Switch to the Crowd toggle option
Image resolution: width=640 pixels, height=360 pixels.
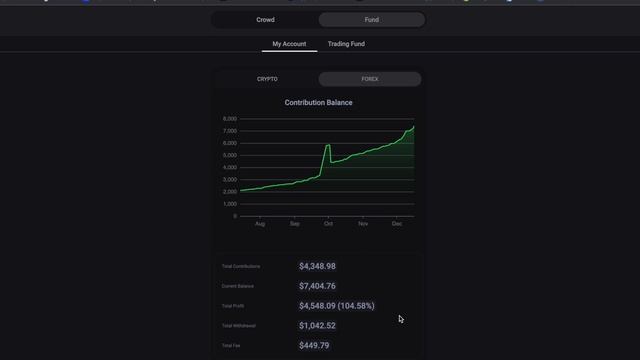pos(265,20)
